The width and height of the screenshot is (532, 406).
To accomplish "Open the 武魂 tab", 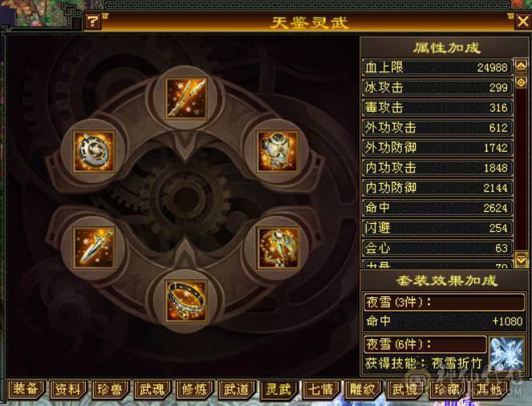I will pos(152,389).
